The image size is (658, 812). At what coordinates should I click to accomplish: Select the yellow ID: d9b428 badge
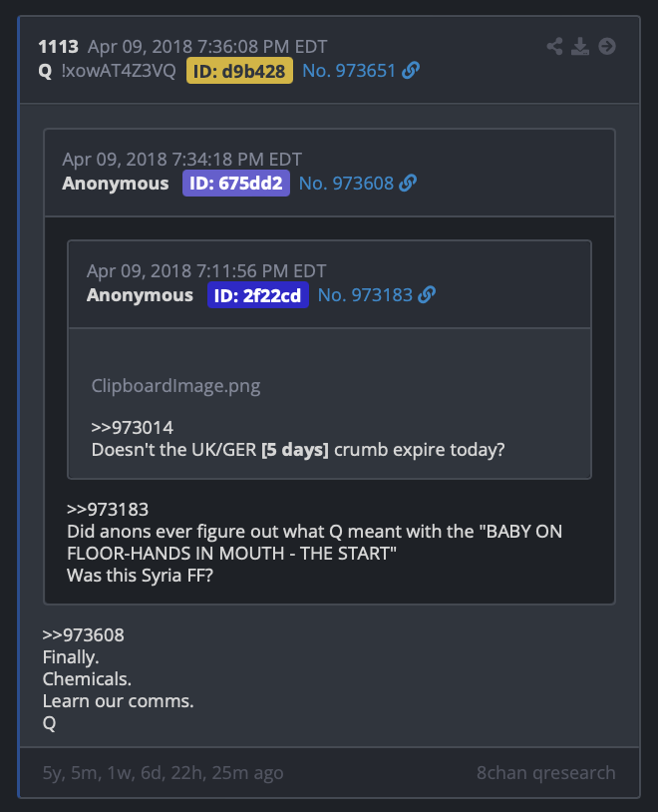click(x=239, y=71)
